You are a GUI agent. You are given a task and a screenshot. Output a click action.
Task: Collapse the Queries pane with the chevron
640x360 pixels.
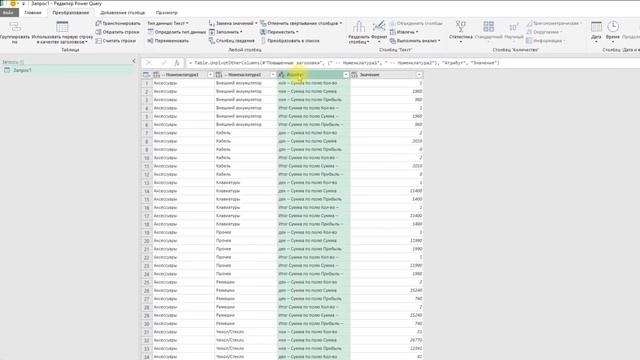134,61
